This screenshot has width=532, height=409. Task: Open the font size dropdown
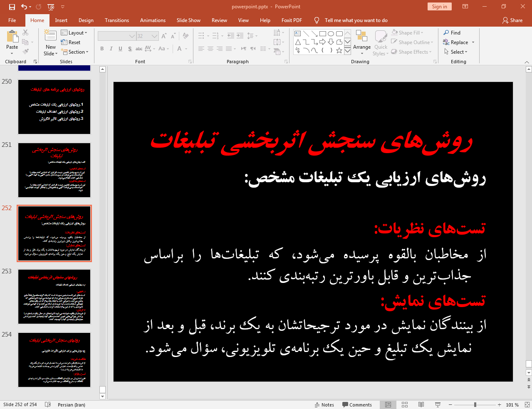tap(155, 36)
